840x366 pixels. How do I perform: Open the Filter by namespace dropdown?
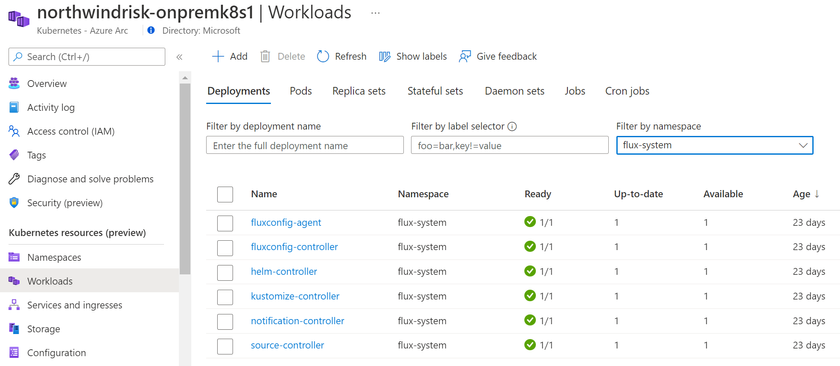[x=715, y=145]
